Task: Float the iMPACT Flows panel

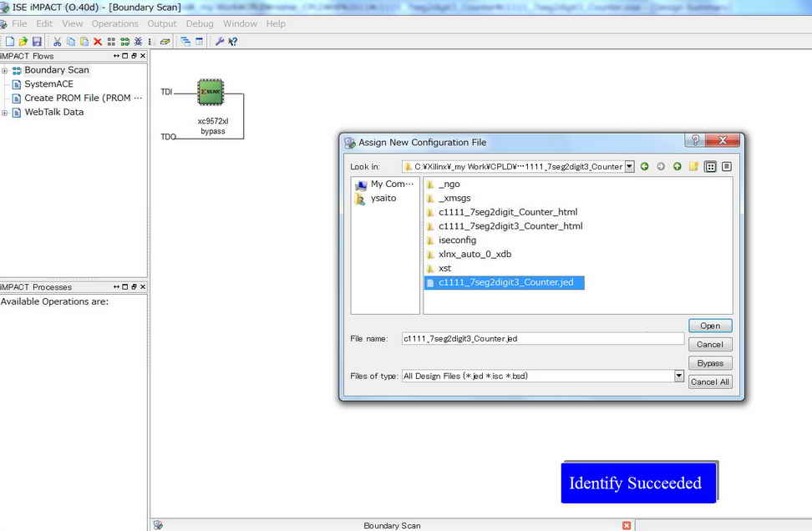Action: coord(134,56)
